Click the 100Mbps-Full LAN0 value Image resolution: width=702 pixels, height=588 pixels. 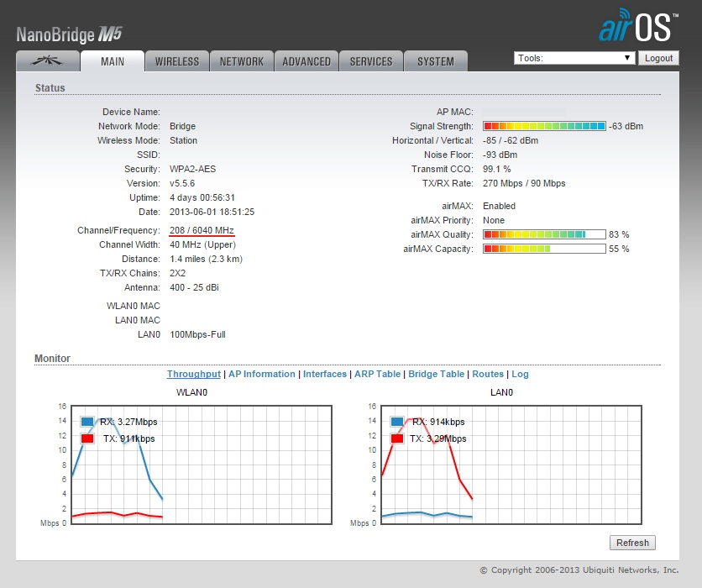click(198, 334)
